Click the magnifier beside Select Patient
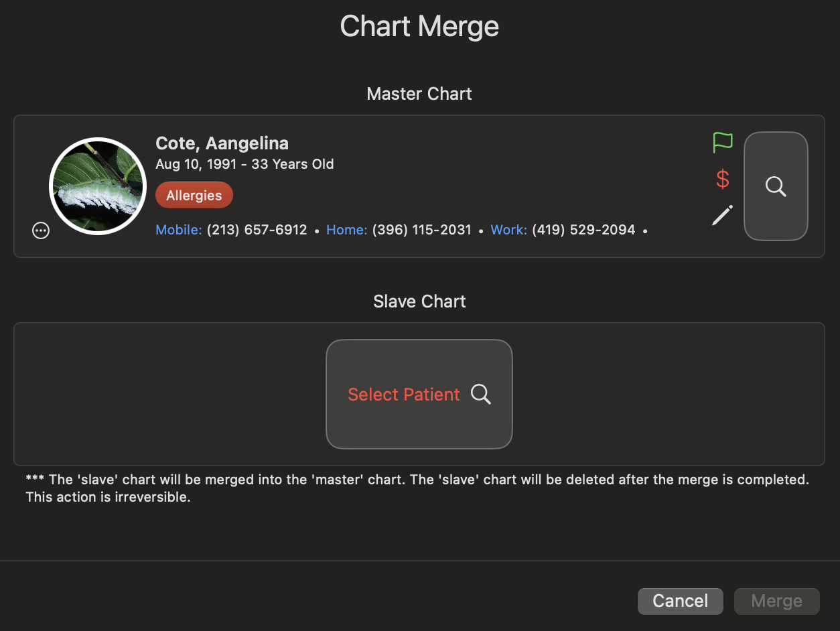The image size is (840, 631). pos(481,394)
